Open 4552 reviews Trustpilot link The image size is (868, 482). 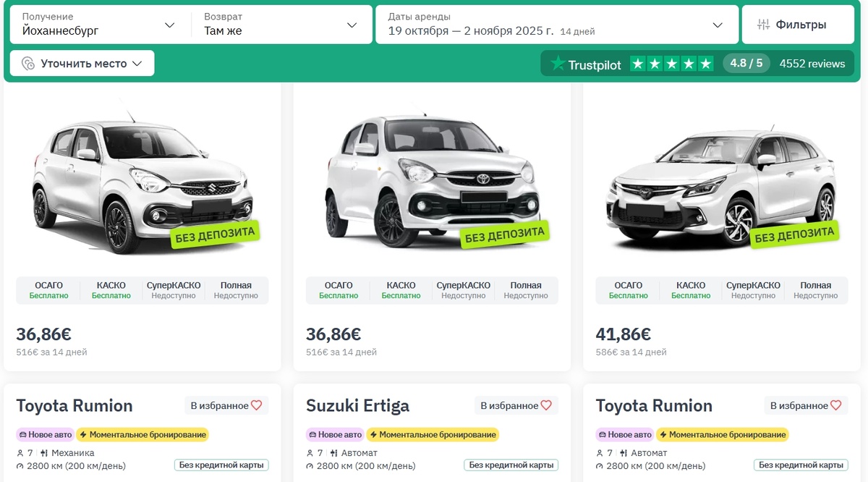[x=812, y=64]
